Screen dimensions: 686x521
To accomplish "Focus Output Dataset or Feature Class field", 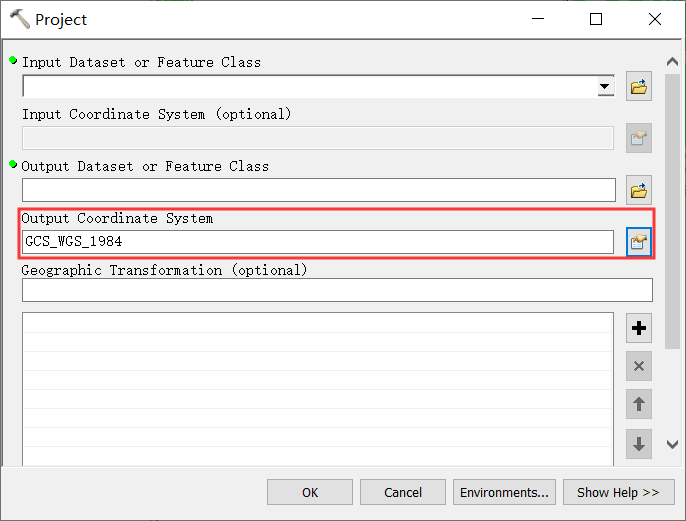I will (319, 190).
